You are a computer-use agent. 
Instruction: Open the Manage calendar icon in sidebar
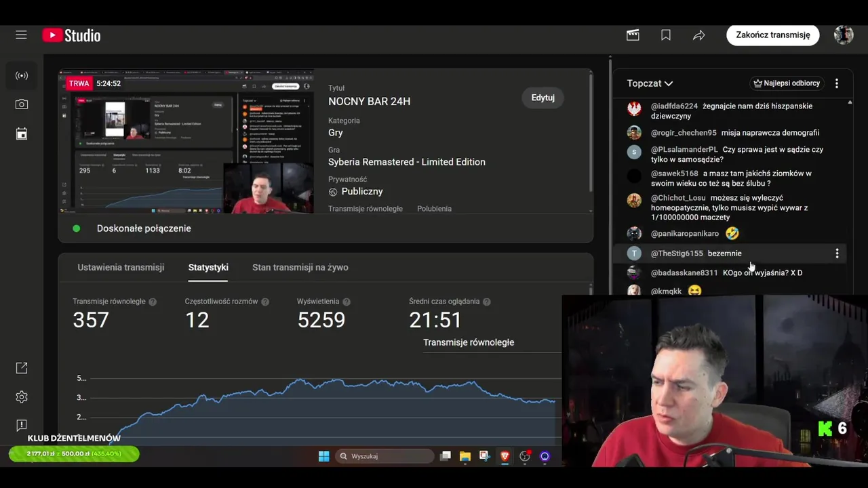(22, 134)
